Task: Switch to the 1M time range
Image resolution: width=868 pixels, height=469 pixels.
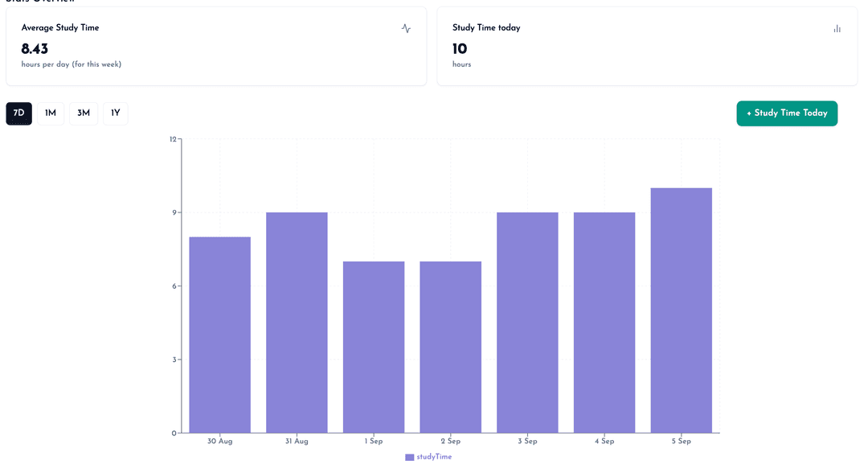Action: pos(51,113)
